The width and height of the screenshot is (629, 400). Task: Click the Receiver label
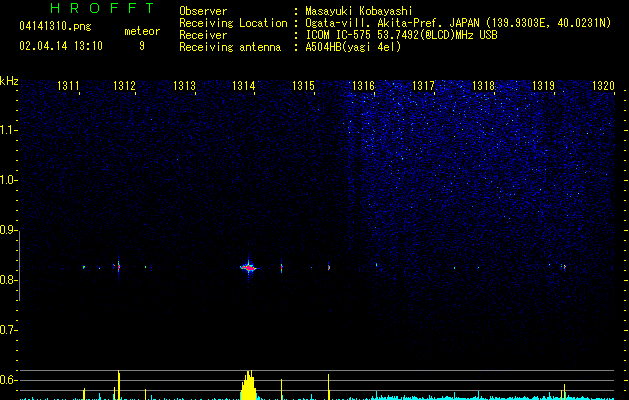tap(203, 35)
